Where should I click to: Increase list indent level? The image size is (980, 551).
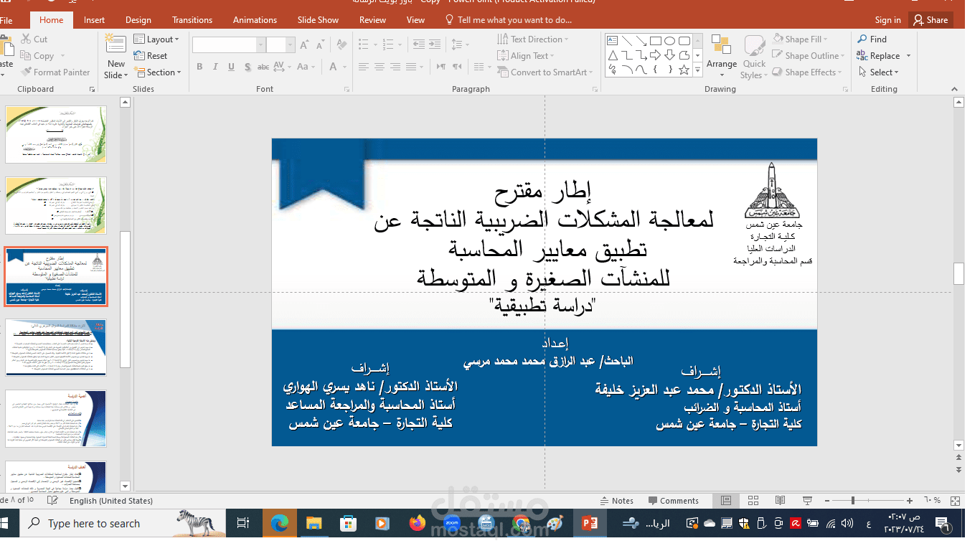point(435,44)
